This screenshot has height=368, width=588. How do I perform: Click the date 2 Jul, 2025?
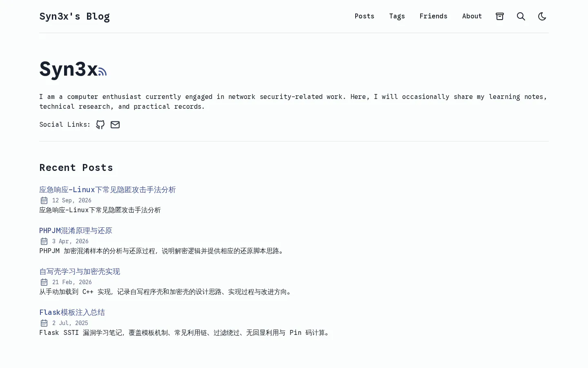pyautogui.click(x=70, y=323)
